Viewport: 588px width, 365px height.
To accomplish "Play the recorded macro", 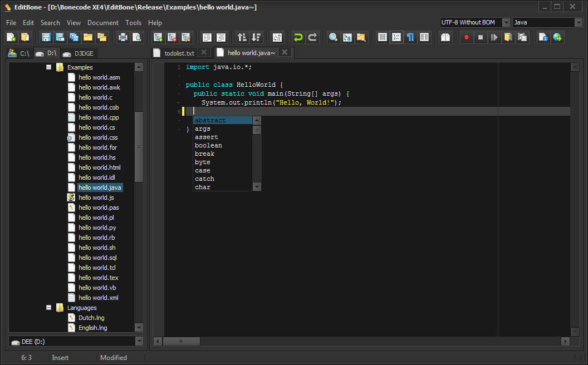I will (x=494, y=37).
